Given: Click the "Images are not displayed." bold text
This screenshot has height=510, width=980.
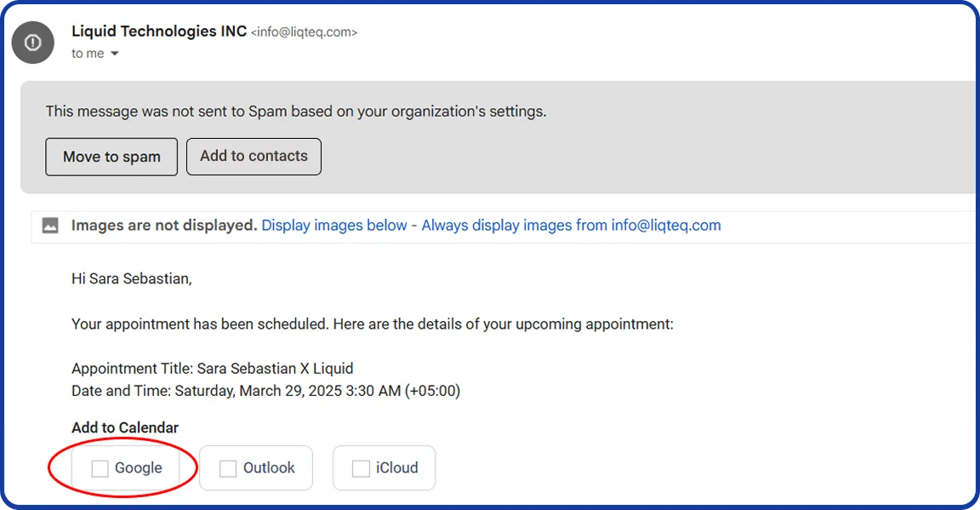Looking at the screenshot, I should (164, 226).
